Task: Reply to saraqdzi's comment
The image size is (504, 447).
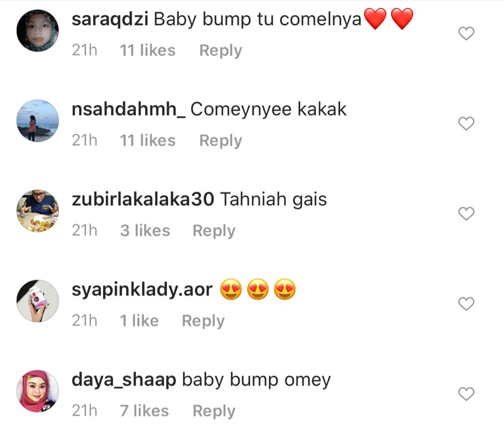Action: (220, 50)
